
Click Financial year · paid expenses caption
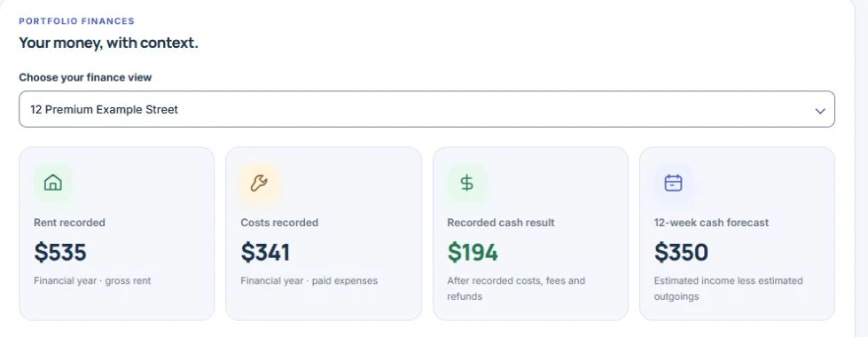(x=309, y=280)
